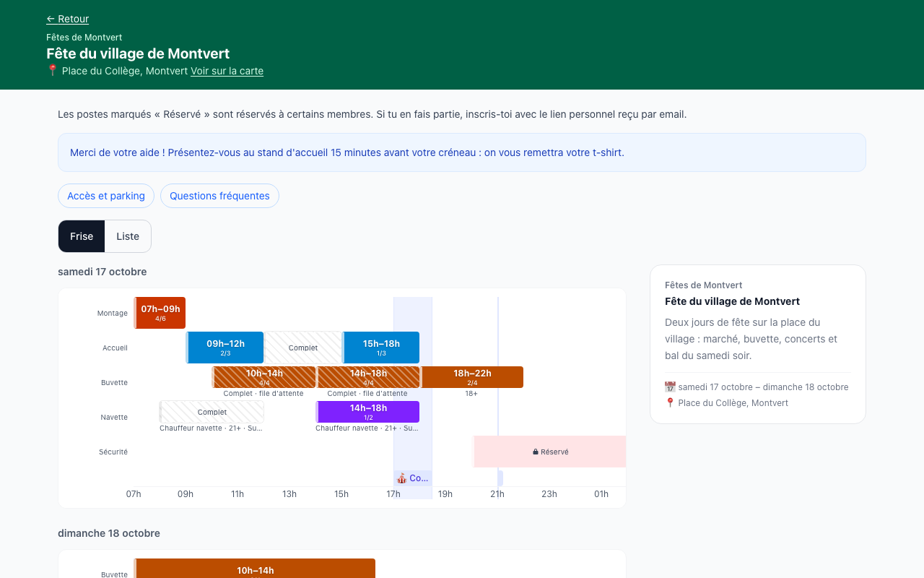The height and width of the screenshot is (578, 924).
Task: Open the 'Voir sur la carte' link
Action: [227, 71]
